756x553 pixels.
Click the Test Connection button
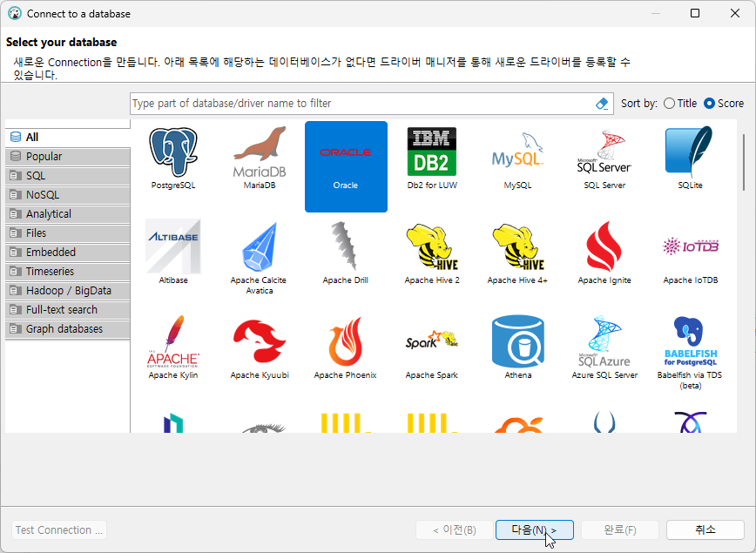(59, 529)
